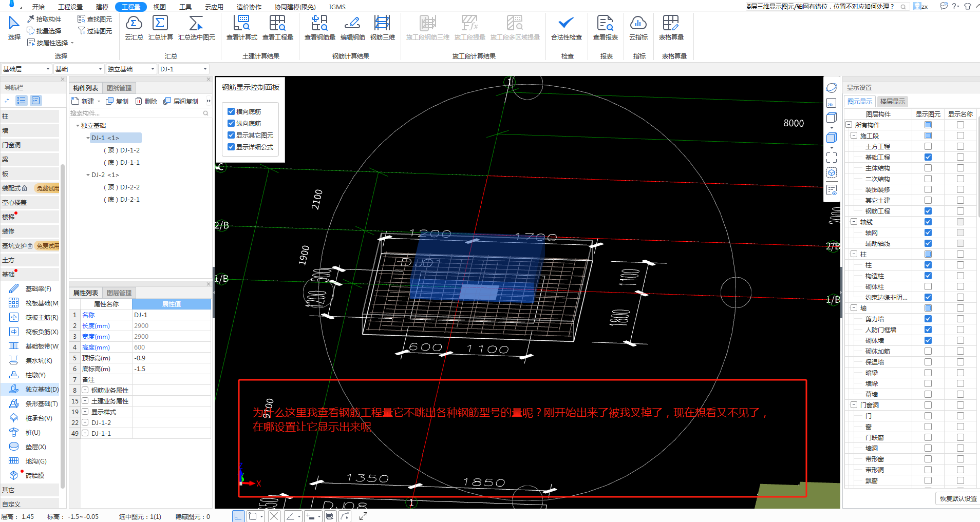Open the 云应用 ribbon tab
This screenshot has width=980, height=522.
(x=214, y=7)
